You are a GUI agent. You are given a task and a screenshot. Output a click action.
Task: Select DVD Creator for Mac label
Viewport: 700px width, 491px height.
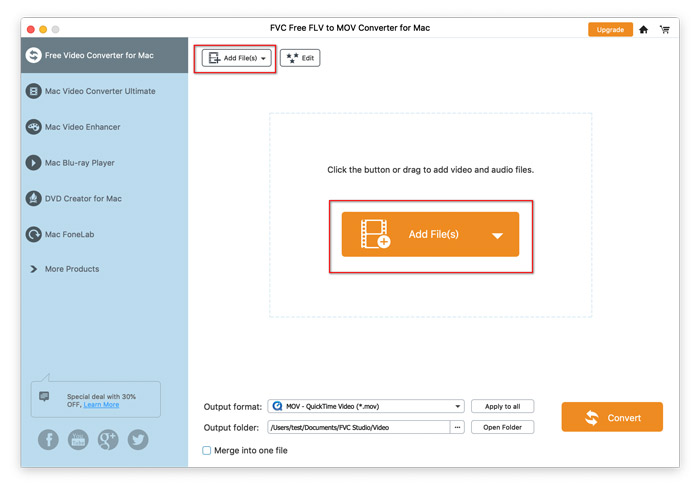[x=83, y=198]
